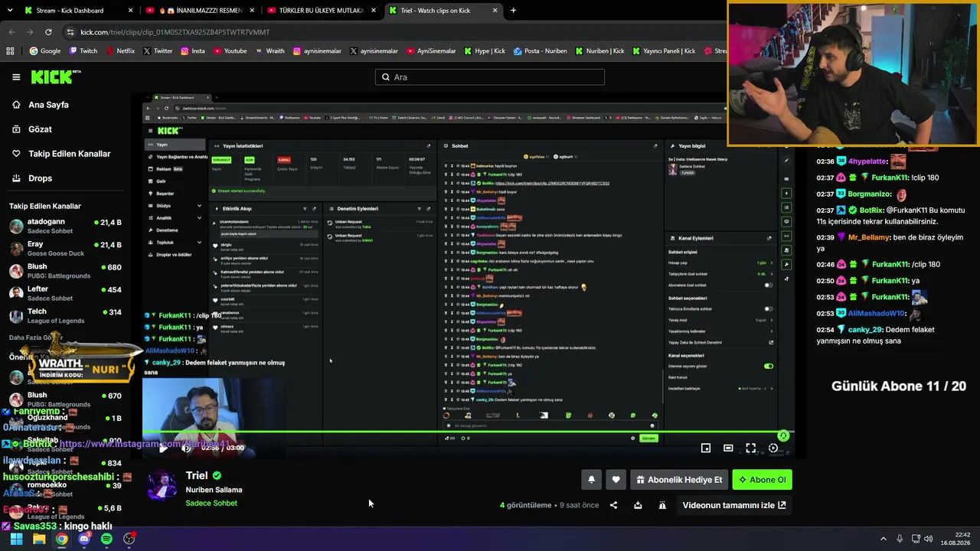Image resolution: width=980 pixels, height=551 pixels.
Task: Open the Wraith bookmark
Action: [x=269, y=51]
